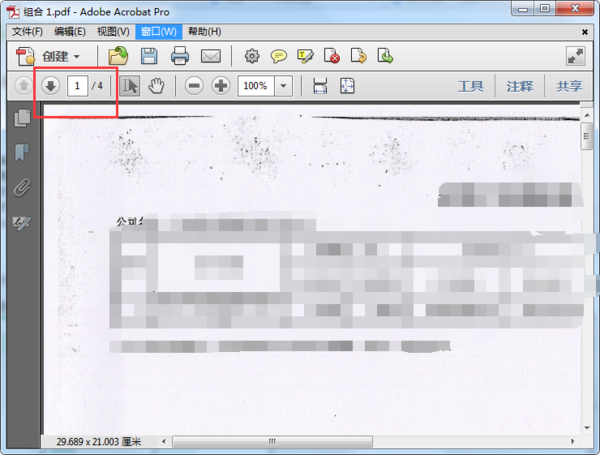Open the bookmarks side panel
Viewport: 600px width, 455px height.
22,153
